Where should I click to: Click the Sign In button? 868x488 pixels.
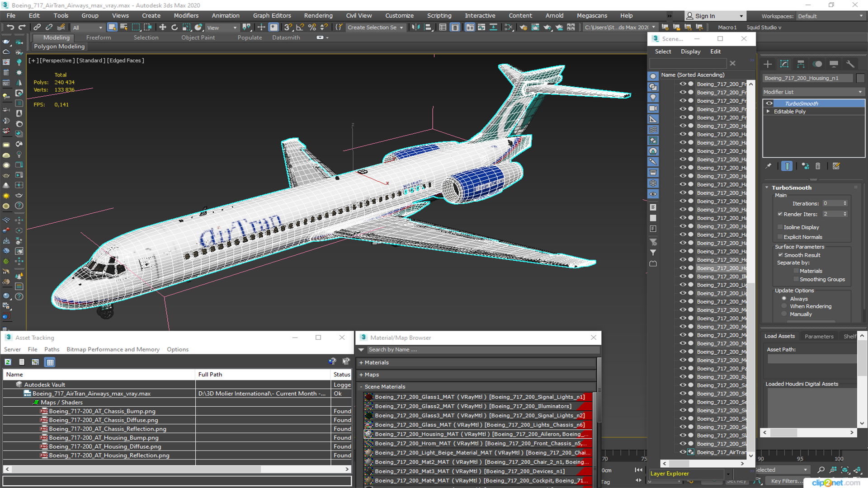click(x=716, y=16)
